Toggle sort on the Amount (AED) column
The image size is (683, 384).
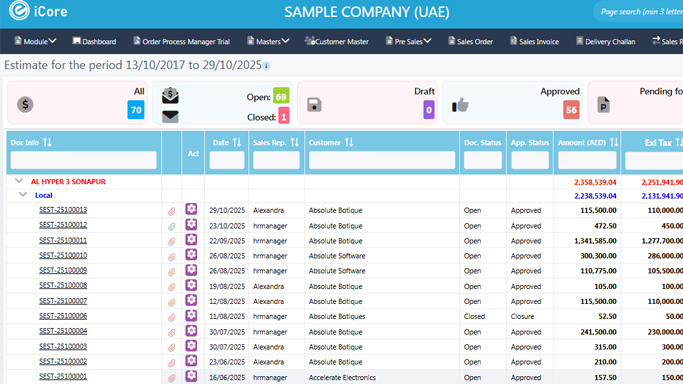tap(614, 142)
